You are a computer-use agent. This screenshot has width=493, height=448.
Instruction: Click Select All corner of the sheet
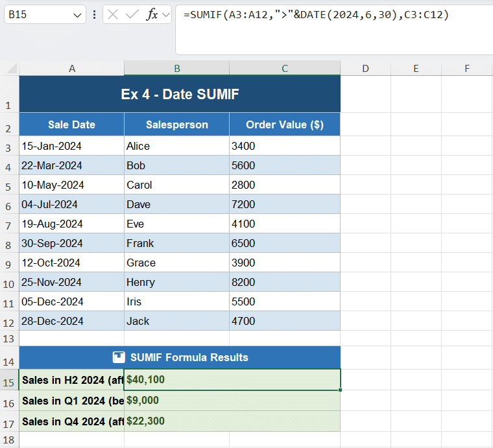9,68
